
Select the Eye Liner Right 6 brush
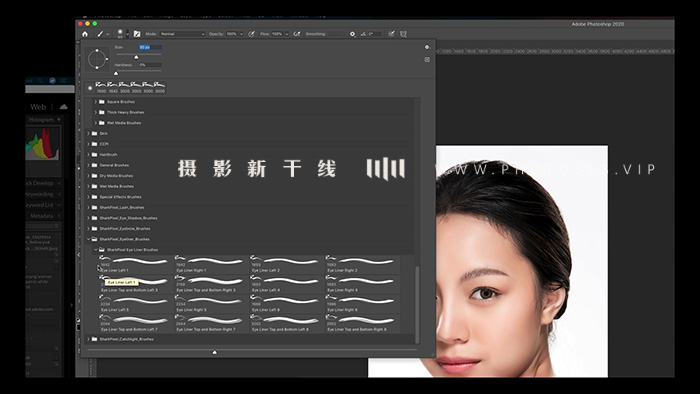pyautogui.click(x=362, y=303)
